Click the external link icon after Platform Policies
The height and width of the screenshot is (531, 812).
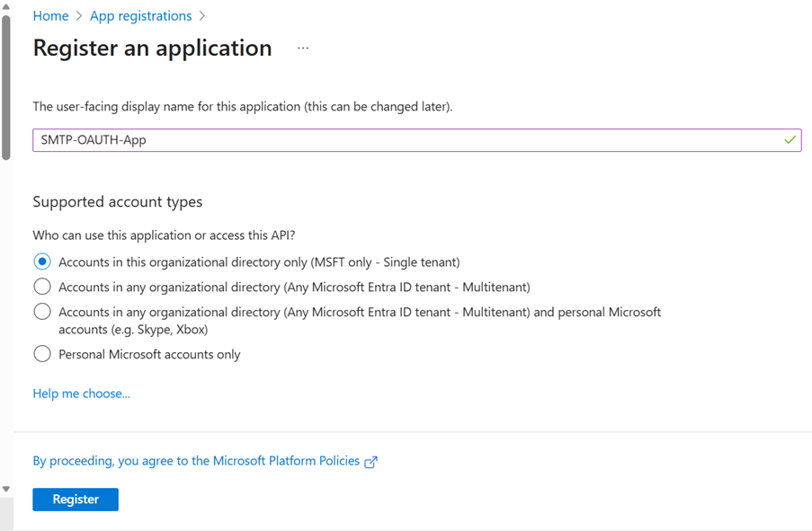click(370, 462)
